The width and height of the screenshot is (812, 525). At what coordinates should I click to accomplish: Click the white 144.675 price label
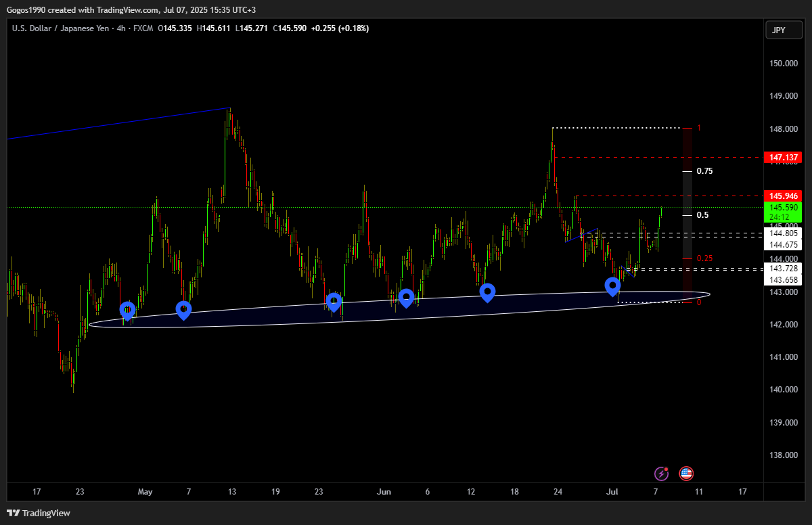tap(783, 244)
